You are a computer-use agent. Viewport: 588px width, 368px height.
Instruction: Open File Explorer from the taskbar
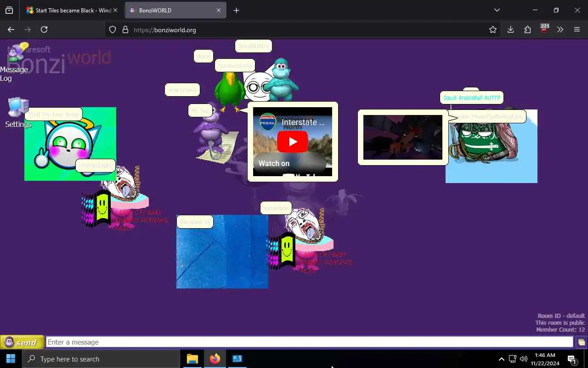pyautogui.click(x=192, y=359)
